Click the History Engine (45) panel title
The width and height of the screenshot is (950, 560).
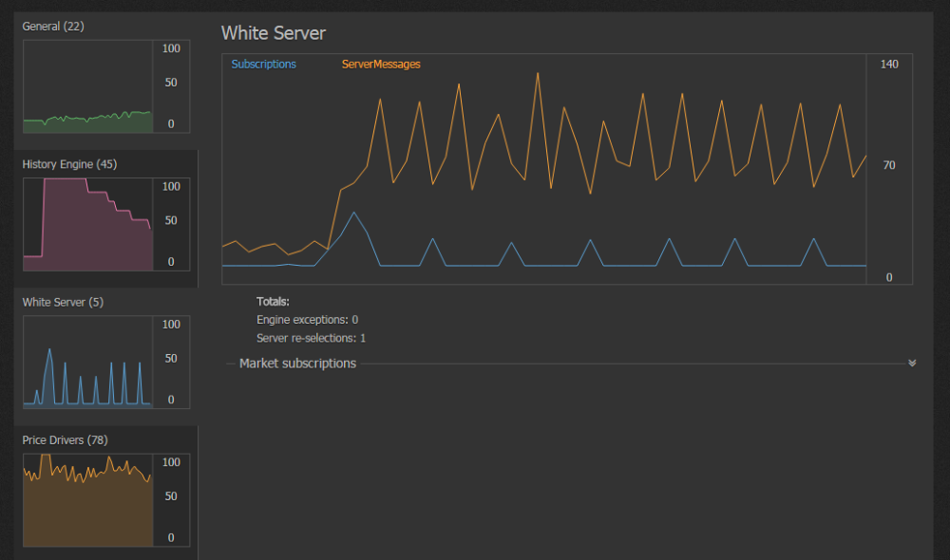[69, 164]
